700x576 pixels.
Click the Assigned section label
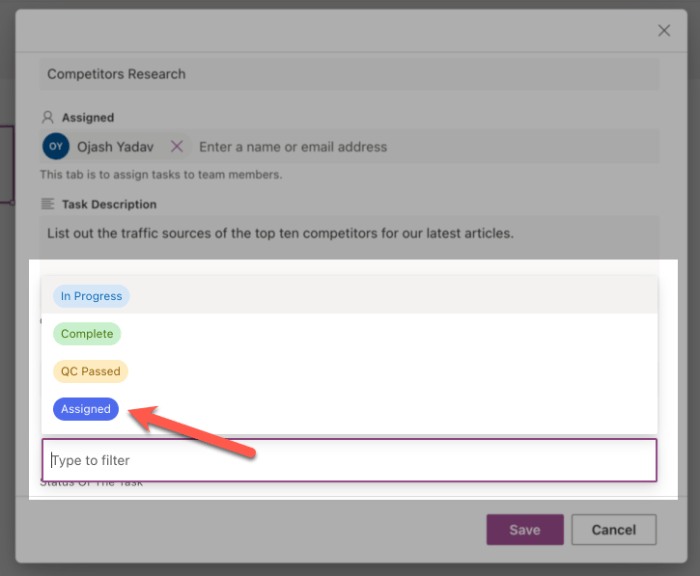[x=88, y=117]
